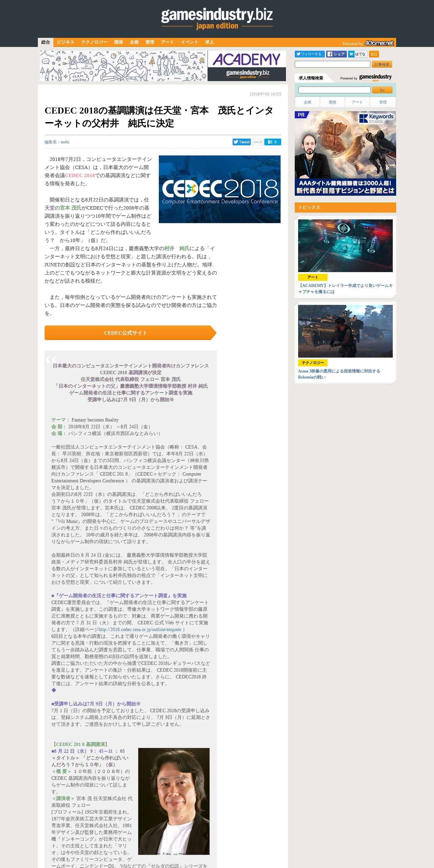Click the B! 0 Hatena count button
Image resolution: width=434 pixels, height=868 pixels.
click(273, 142)
